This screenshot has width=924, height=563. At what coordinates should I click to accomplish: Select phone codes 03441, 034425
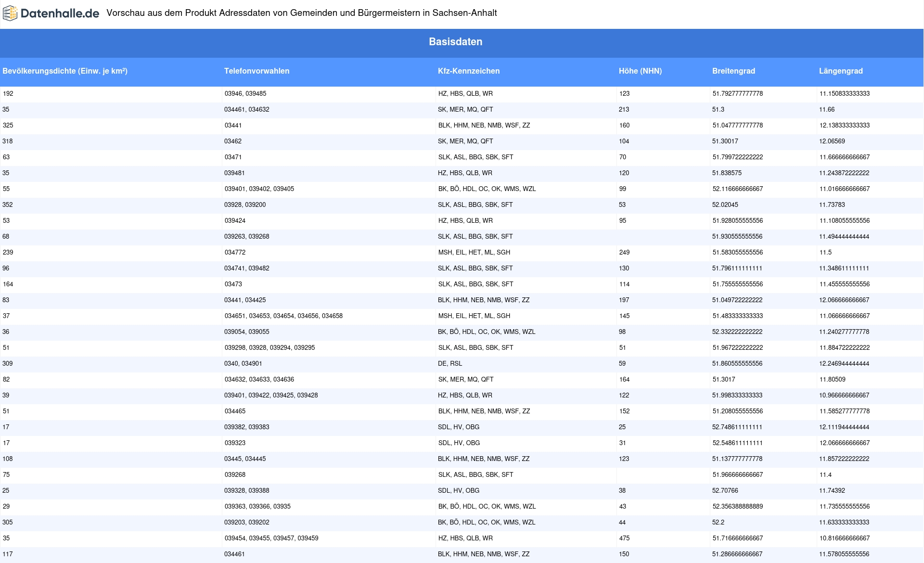(x=245, y=300)
